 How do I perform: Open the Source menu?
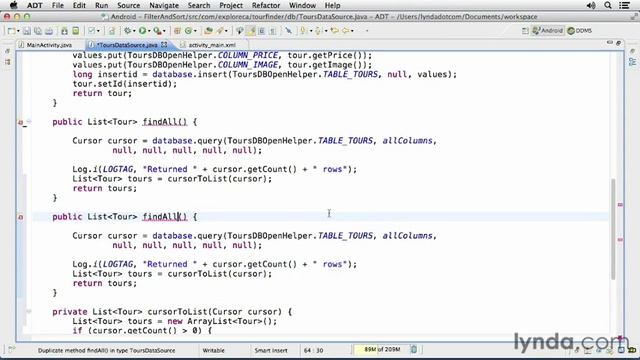coord(129,5)
